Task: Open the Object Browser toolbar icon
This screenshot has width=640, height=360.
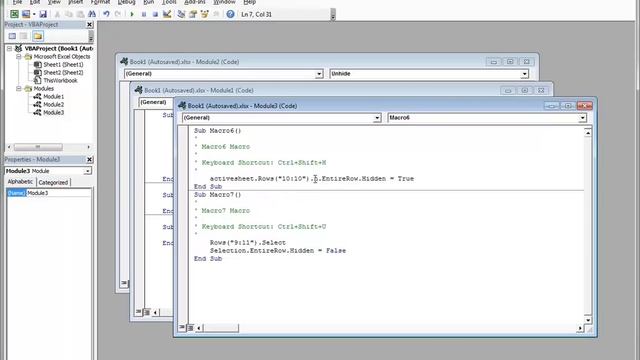Action: pos(204,14)
